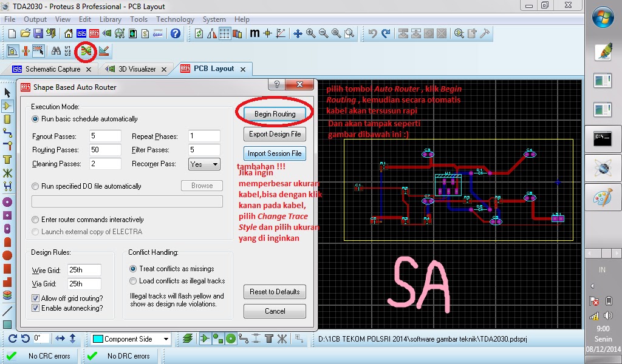The height and width of the screenshot is (364, 622).
Task: Open project with the folder icon
Action: tap(25, 33)
